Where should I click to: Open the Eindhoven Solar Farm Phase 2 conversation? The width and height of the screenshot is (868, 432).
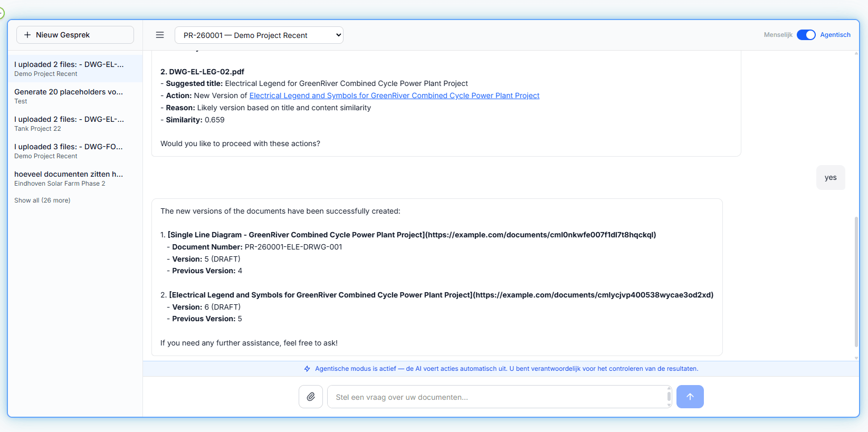75,178
